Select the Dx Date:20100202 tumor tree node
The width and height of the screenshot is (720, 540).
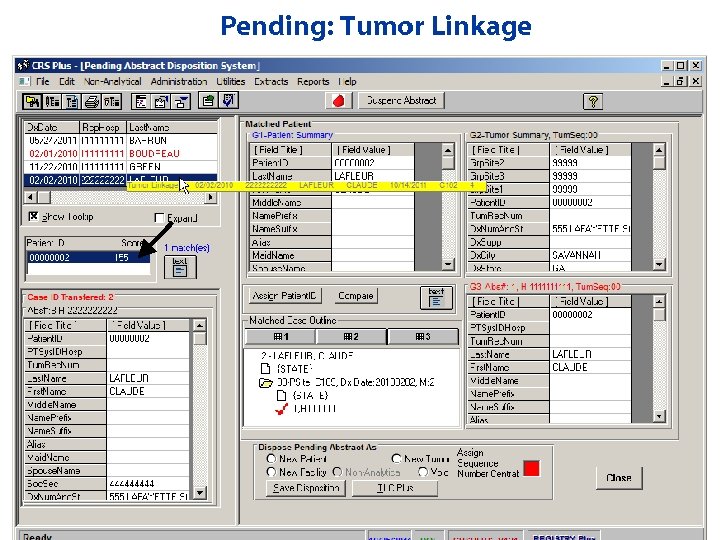(356, 382)
